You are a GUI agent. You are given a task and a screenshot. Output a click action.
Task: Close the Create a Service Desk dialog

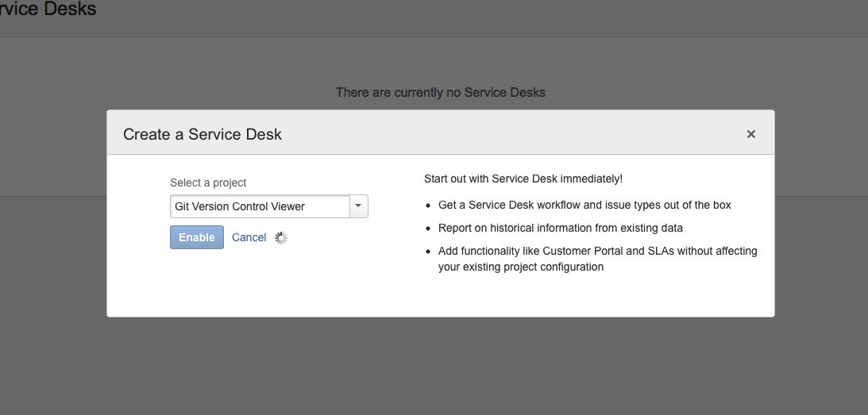750,134
